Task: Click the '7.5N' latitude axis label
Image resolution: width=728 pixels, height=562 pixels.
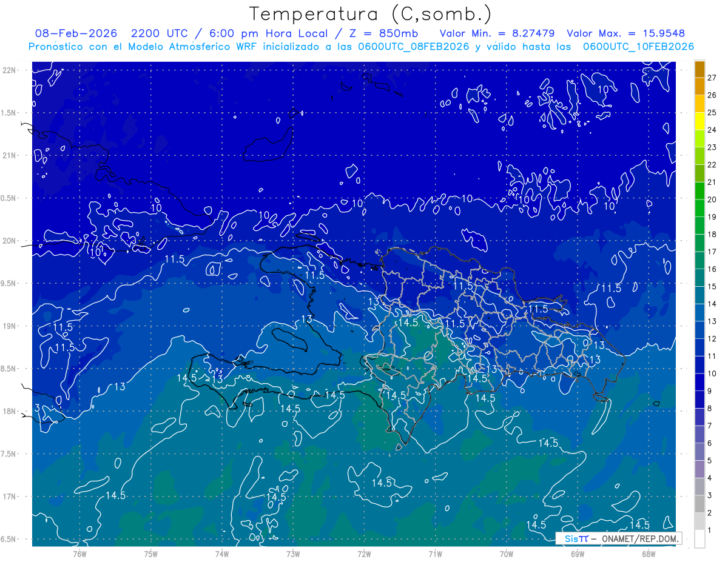Action: tap(9, 454)
